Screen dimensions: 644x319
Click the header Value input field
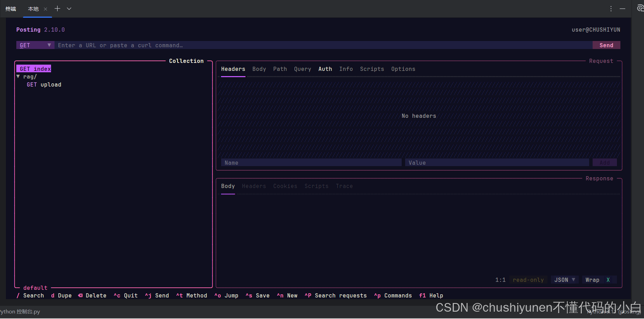(497, 163)
